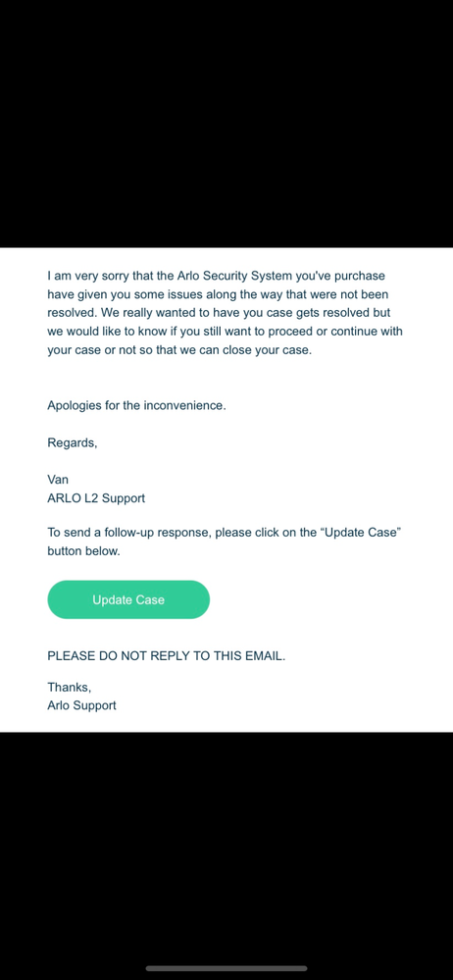Tap the "button below." text line

tap(83, 552)
